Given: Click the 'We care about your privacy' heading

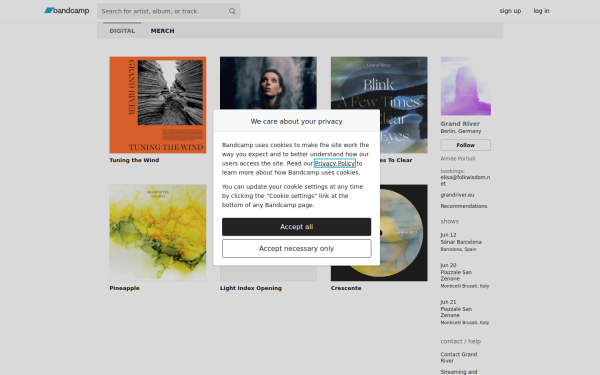Looking at the screenshot, I should click(297, 121).
